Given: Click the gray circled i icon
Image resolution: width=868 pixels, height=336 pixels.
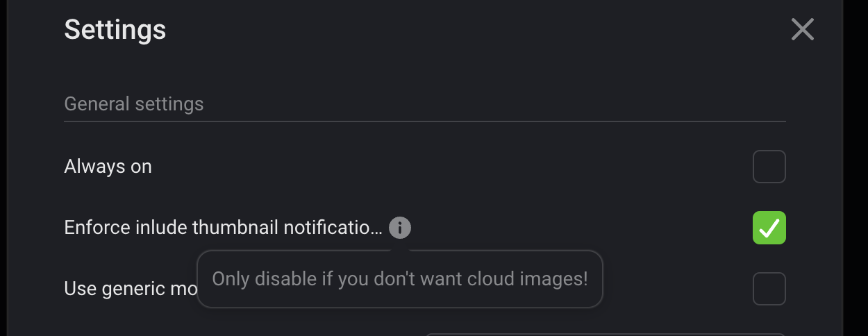Looking at the screenshot, I should click(399, 228).
